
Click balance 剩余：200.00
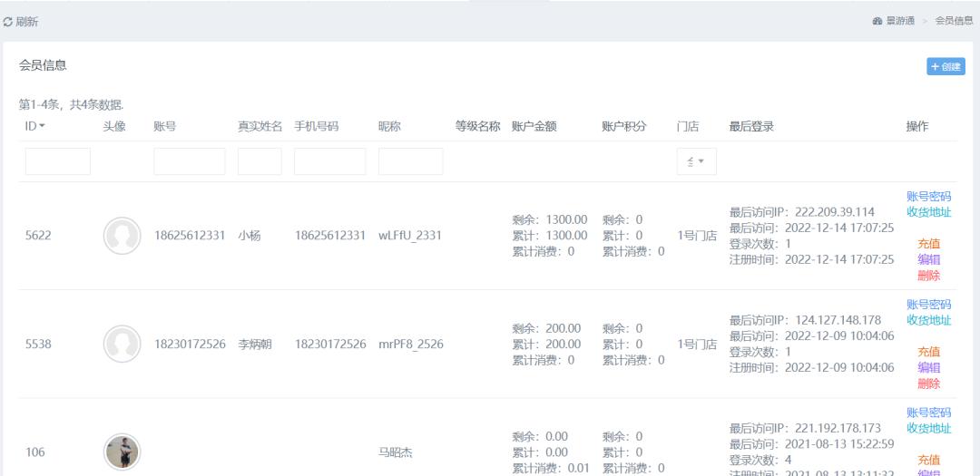click(x=547, y=328)
